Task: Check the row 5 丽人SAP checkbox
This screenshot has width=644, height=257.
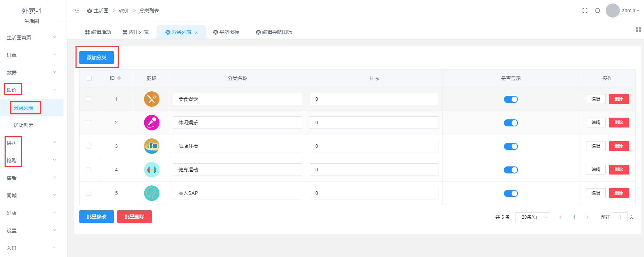Action: click(88, 193)
